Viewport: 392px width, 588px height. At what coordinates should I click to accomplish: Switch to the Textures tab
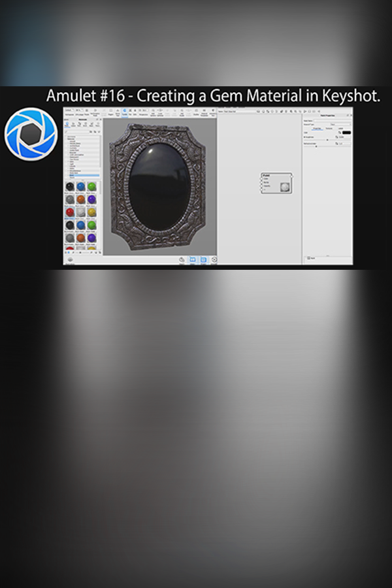[x=329, y=129]
